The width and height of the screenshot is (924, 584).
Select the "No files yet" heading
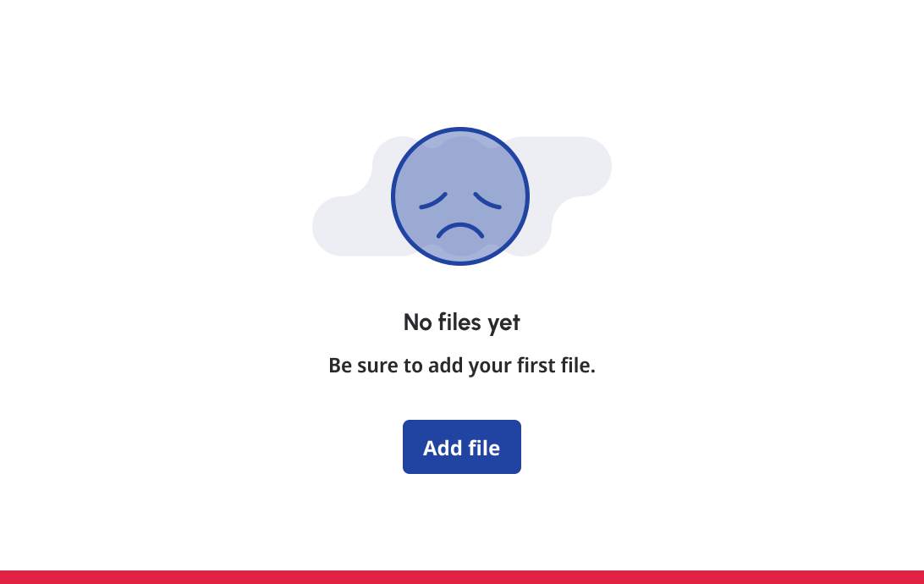pyautogui.click(x=461, y=322)
